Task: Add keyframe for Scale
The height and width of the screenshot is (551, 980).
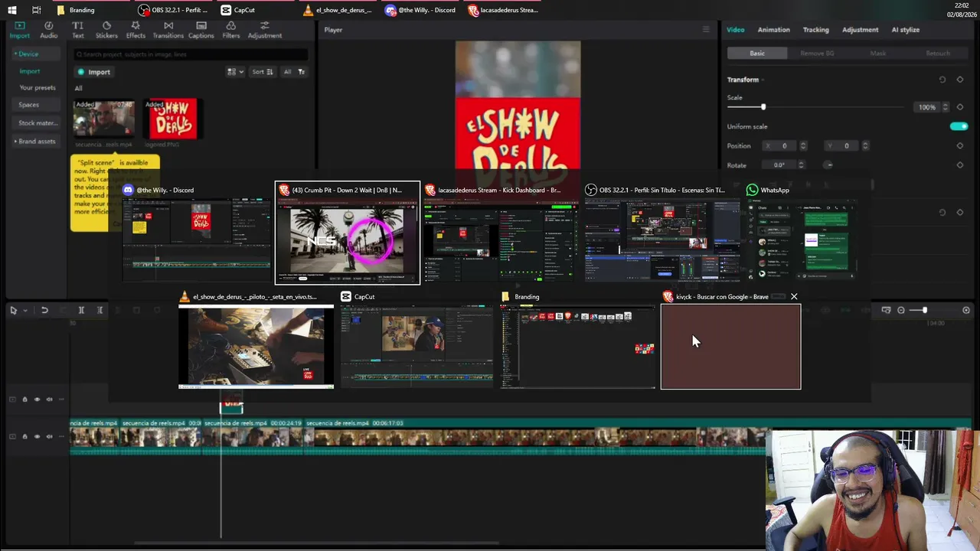Action: (960, 107)
